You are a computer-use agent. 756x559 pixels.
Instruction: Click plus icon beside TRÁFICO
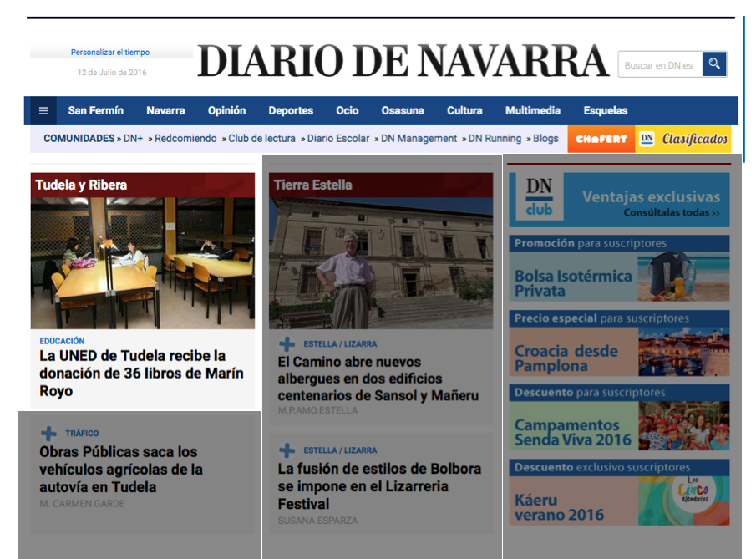pyautogui.click(x=48, y=433)
